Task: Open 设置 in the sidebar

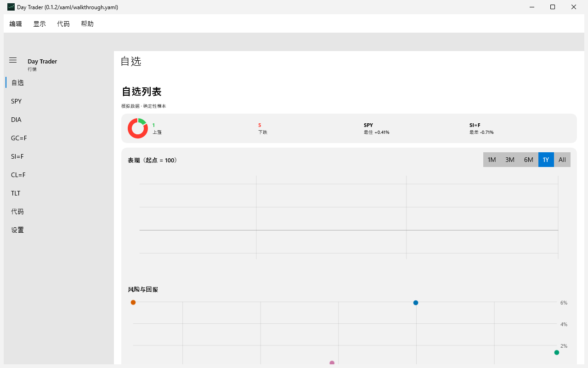Action: point(59,230)
